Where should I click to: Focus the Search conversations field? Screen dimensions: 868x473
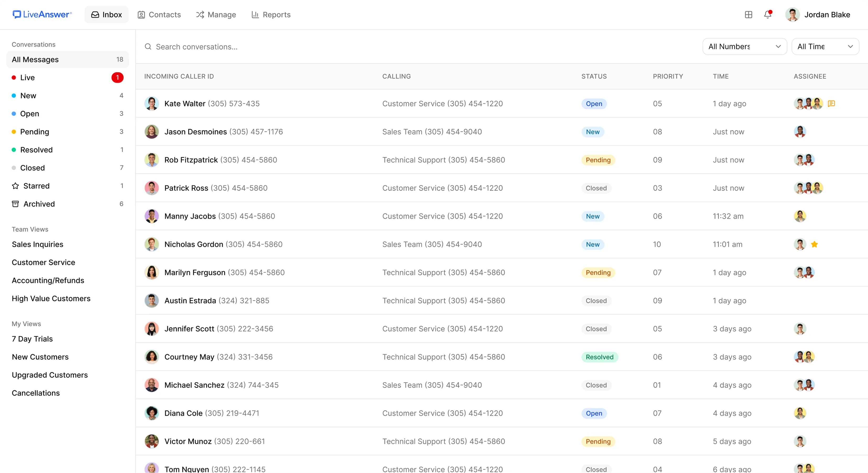tap(418, 46)
